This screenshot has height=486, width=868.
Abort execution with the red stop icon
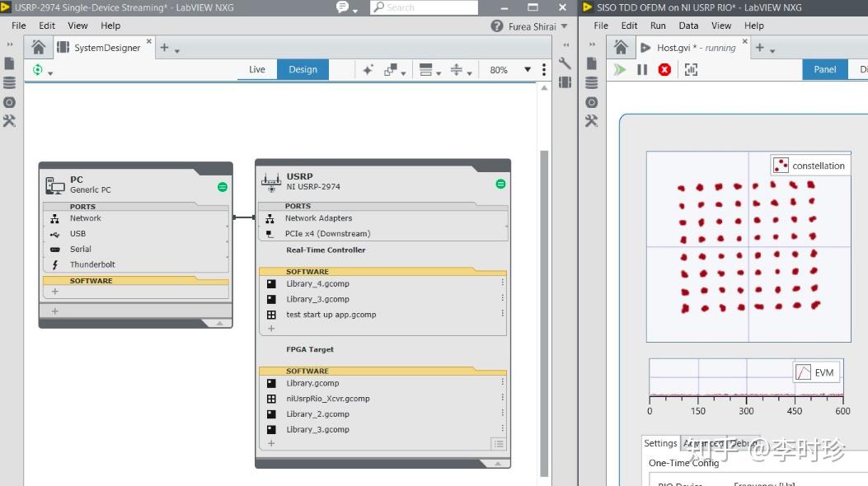point(666,69)
